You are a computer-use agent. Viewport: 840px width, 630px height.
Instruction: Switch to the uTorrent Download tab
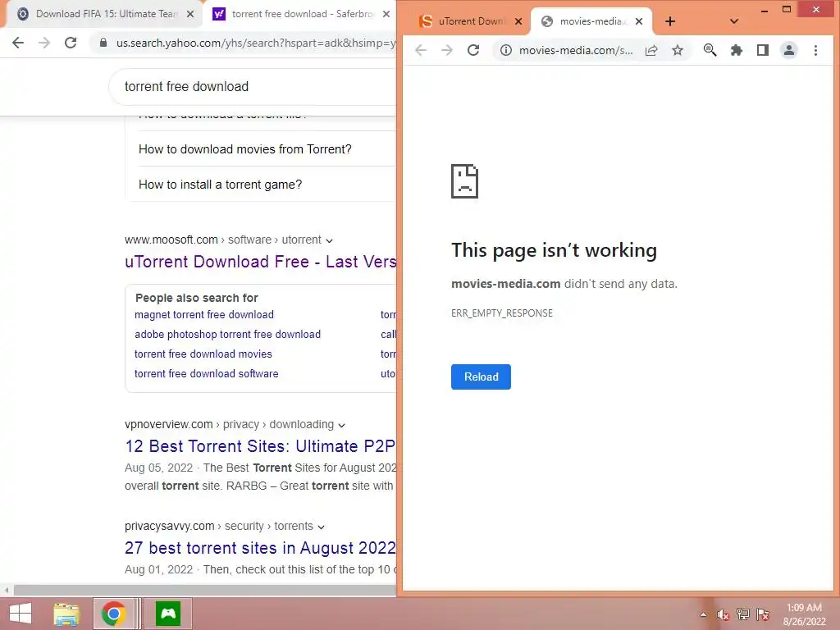(470, 21)
